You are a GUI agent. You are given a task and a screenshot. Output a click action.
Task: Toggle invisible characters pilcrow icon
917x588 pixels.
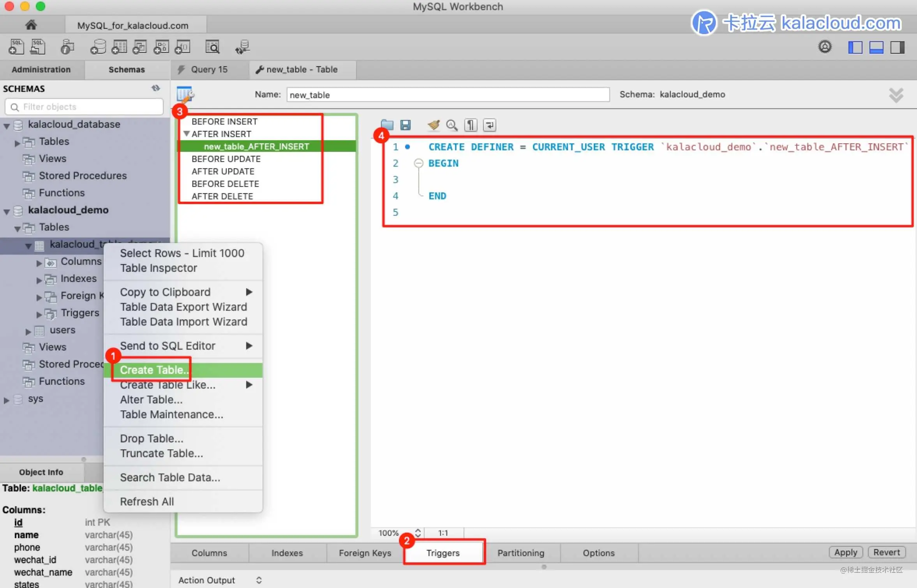pos(471,125)
